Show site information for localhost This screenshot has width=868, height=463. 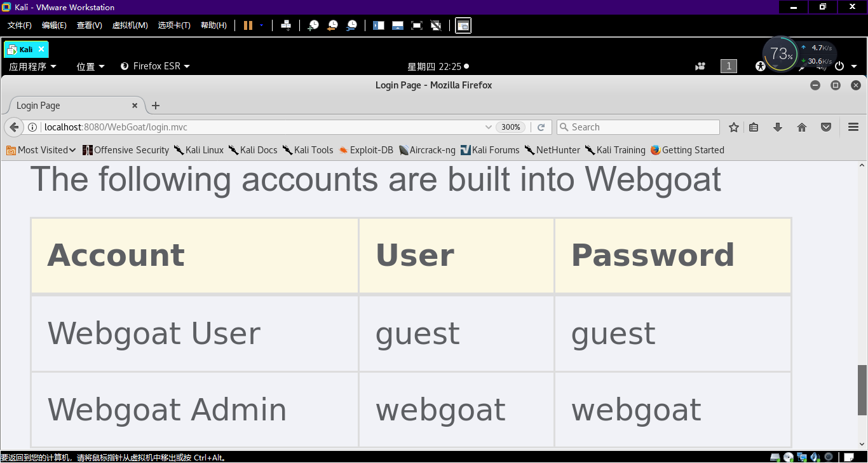click(32, 127)
